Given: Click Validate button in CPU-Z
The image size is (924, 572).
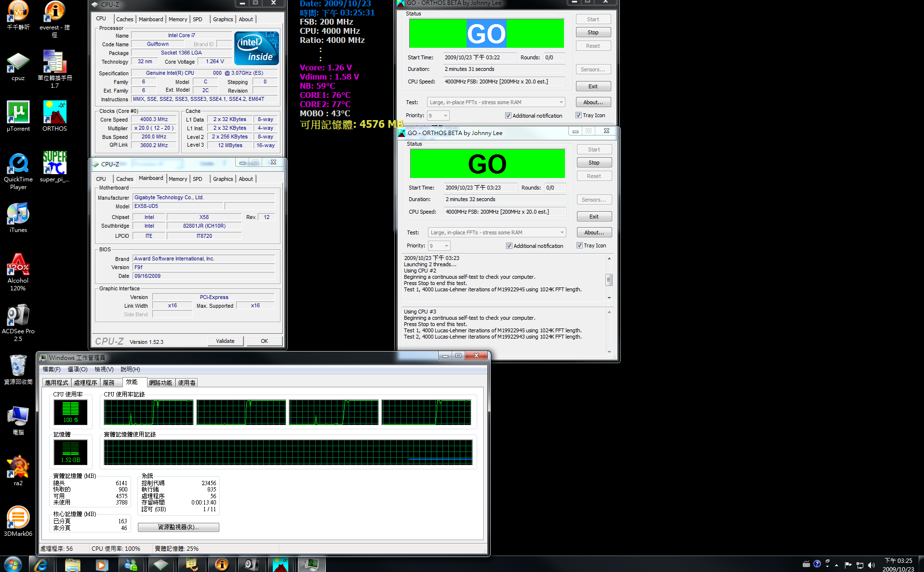Looking at the screenshot, I should [x=225, y=341].
